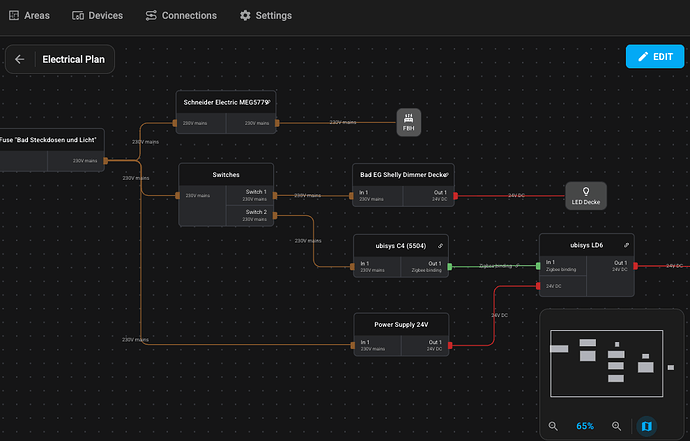Click Shelly Dimmer In 1 port
Screen dimensions: 690x441
(351, 196)
